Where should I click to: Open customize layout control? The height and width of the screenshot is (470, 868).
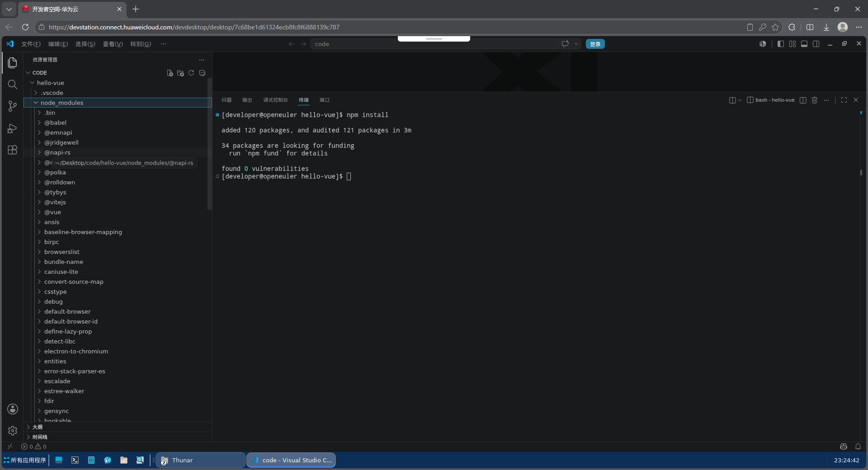[793, 44]
